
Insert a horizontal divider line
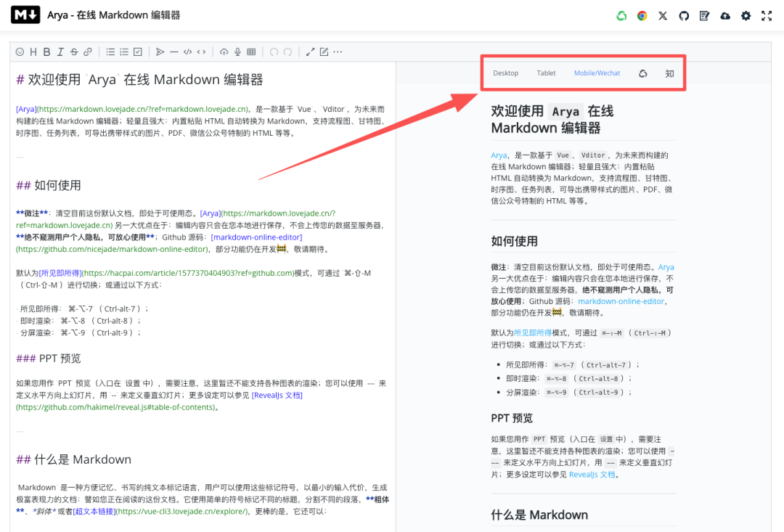pos(174,52)
